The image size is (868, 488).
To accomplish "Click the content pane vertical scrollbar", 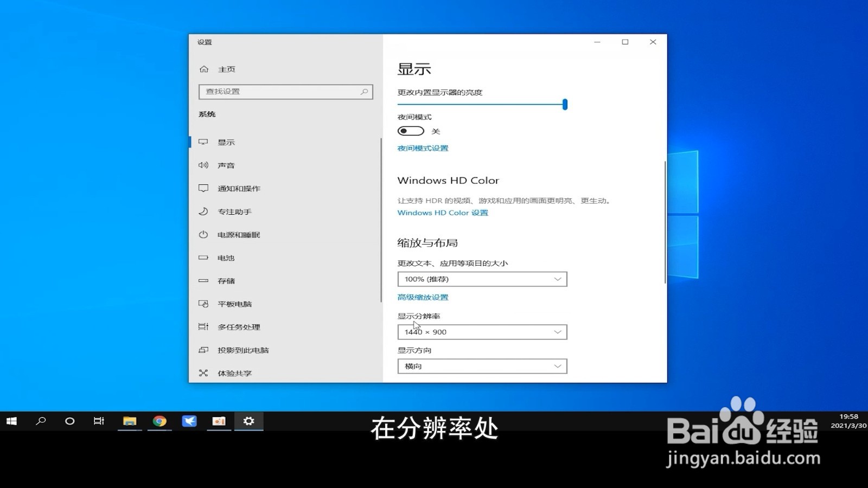I will 665,222.
